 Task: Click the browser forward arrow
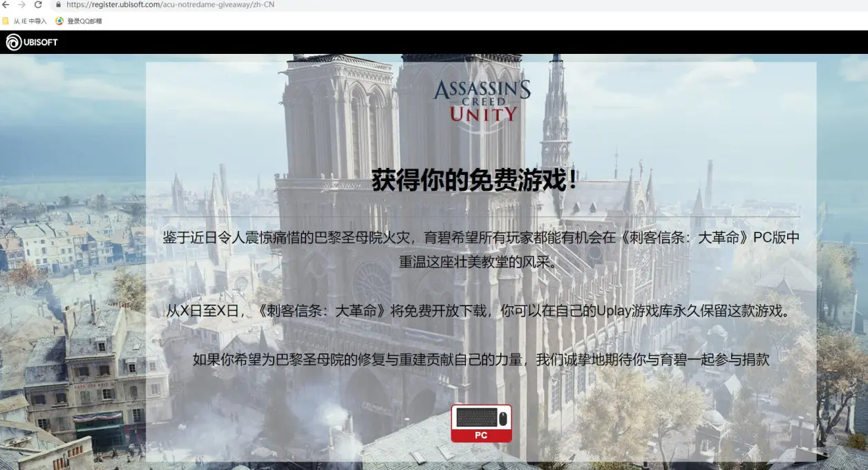21,4
